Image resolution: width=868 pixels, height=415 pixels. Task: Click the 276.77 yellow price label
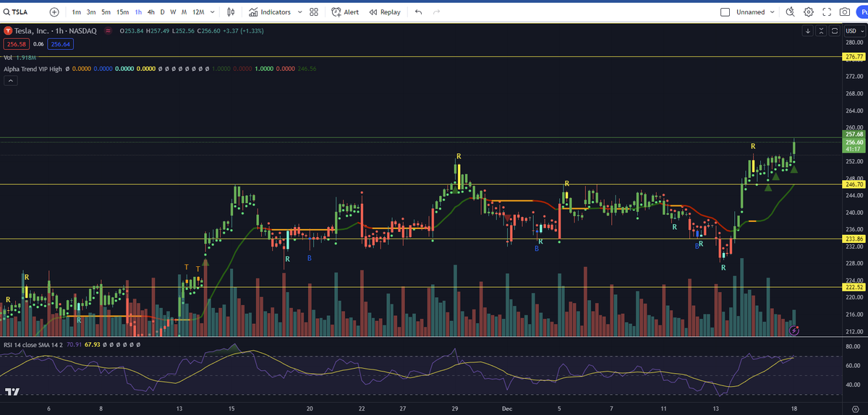tap(854, 56)
